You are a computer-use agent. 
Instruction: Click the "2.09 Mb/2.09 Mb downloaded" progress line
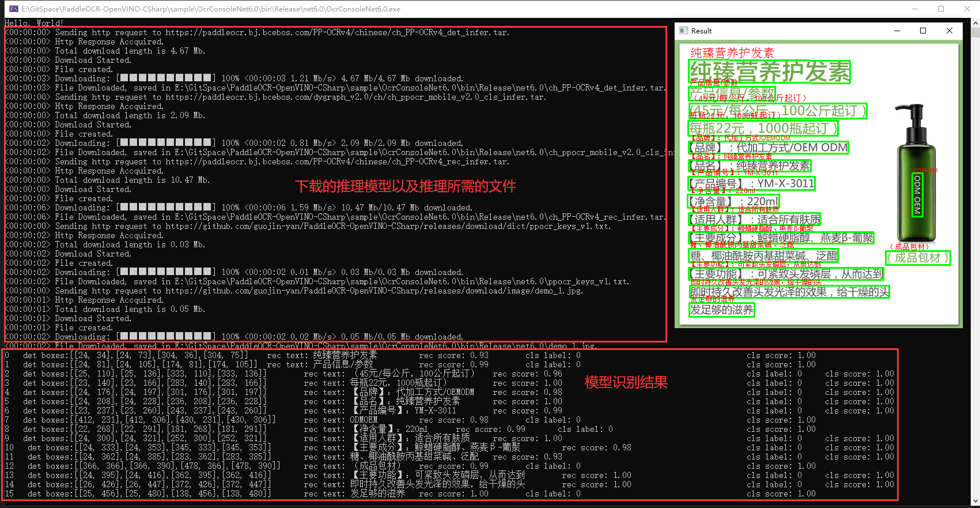click(x=234, y=143)
